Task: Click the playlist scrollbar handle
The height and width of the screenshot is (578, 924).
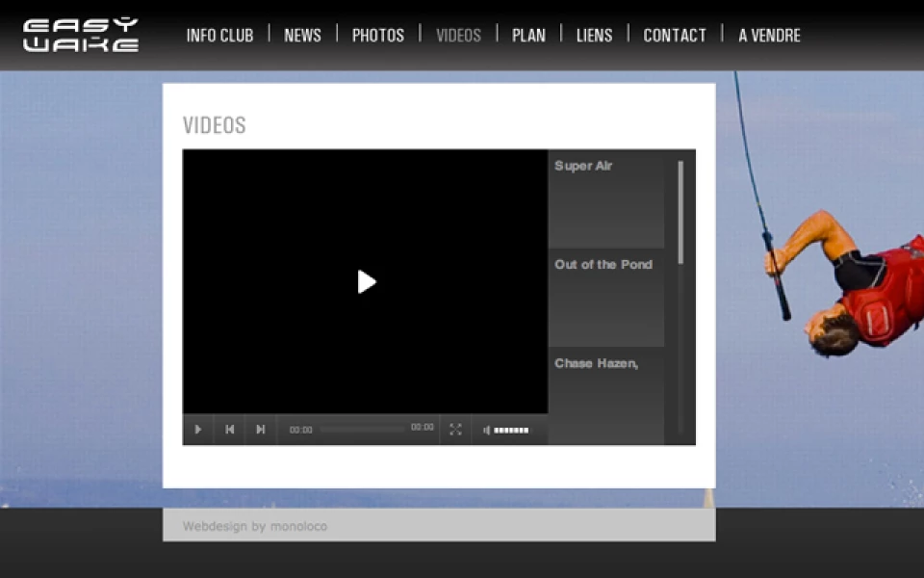Action: pyautogui.click(x=680, y=212)
